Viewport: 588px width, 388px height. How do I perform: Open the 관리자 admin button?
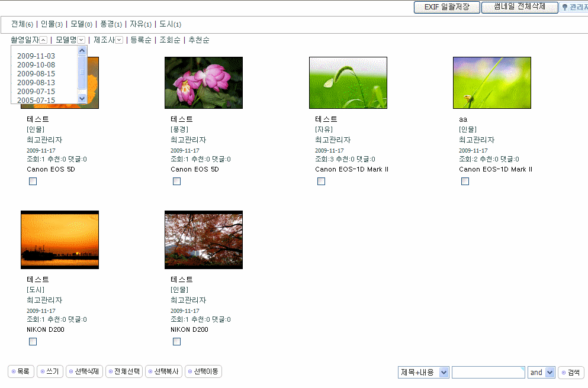click(x=574, y=7)
